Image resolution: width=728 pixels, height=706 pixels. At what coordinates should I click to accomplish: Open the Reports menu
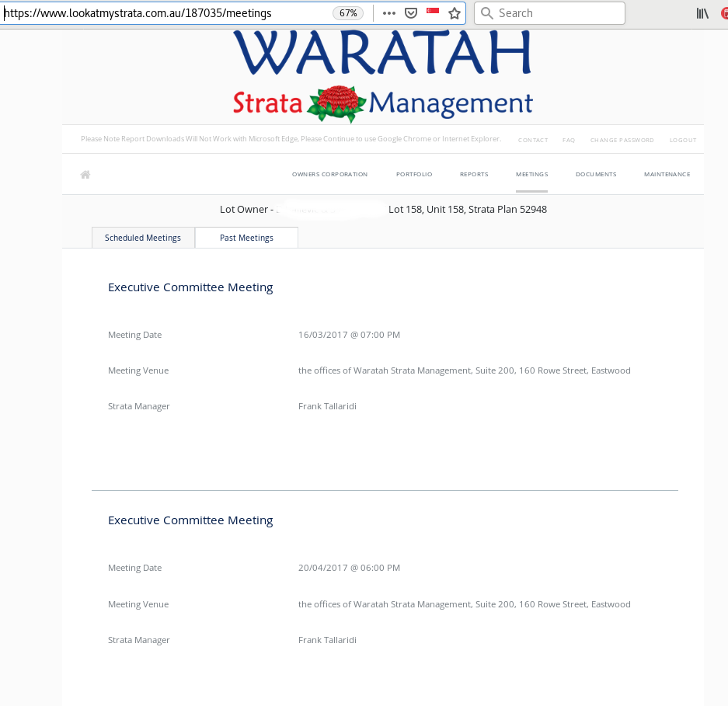474,175
